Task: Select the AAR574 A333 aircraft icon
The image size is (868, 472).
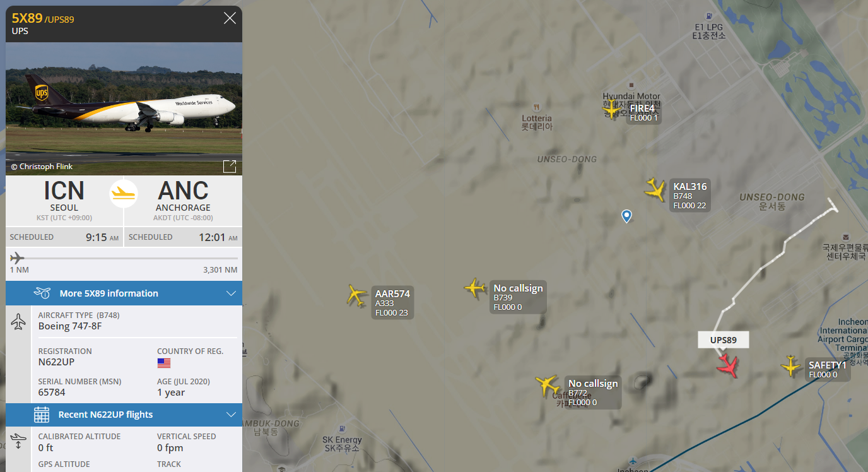Action: (x=357, y=295)
